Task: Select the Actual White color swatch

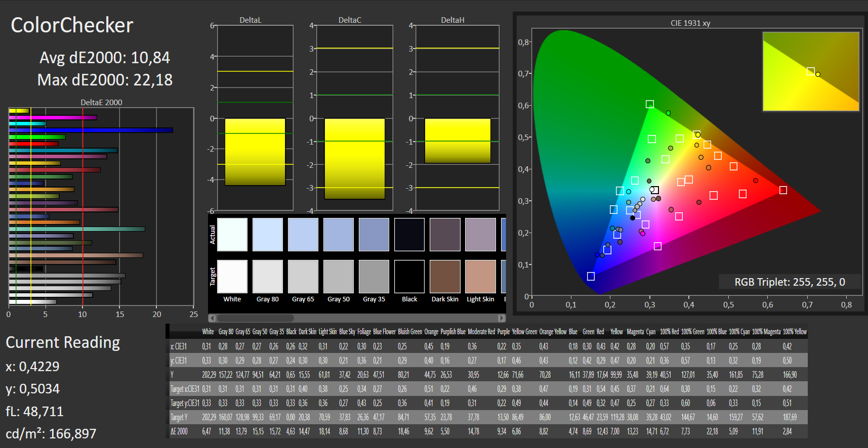Action: [x=232, y=235]
